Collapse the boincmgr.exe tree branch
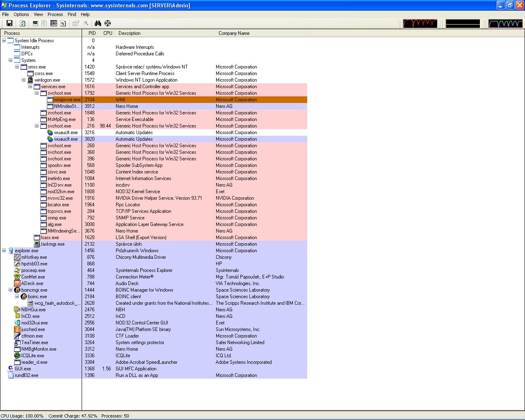Screen dimensions: 525x420 pyautogui.click(x=11, y=290)
